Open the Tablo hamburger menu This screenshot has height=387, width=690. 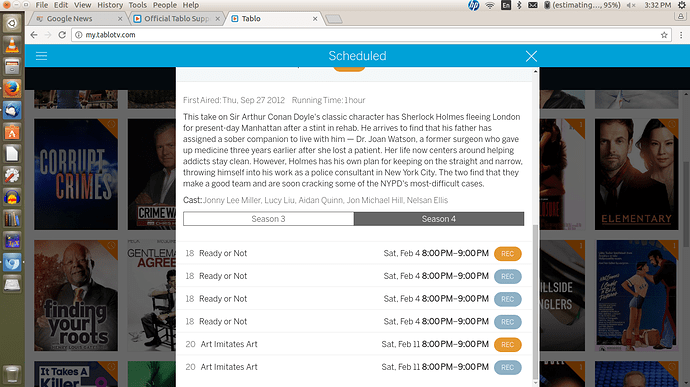(41, 56)
